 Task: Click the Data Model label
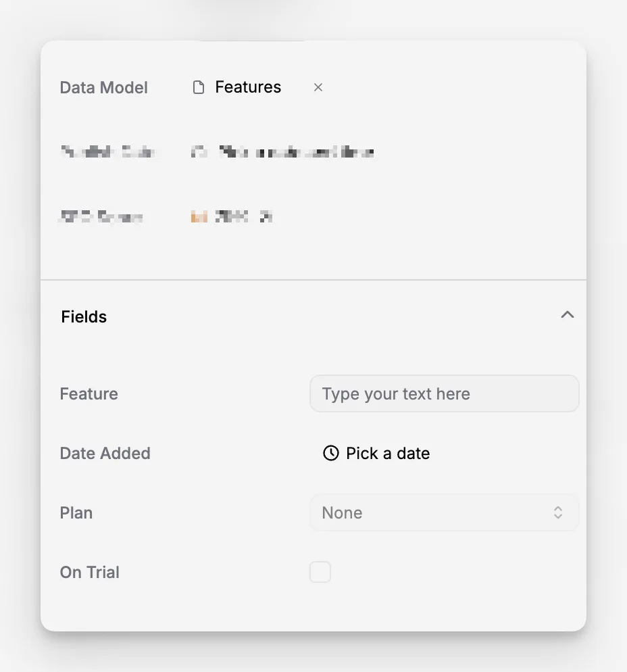pos(103,87)
